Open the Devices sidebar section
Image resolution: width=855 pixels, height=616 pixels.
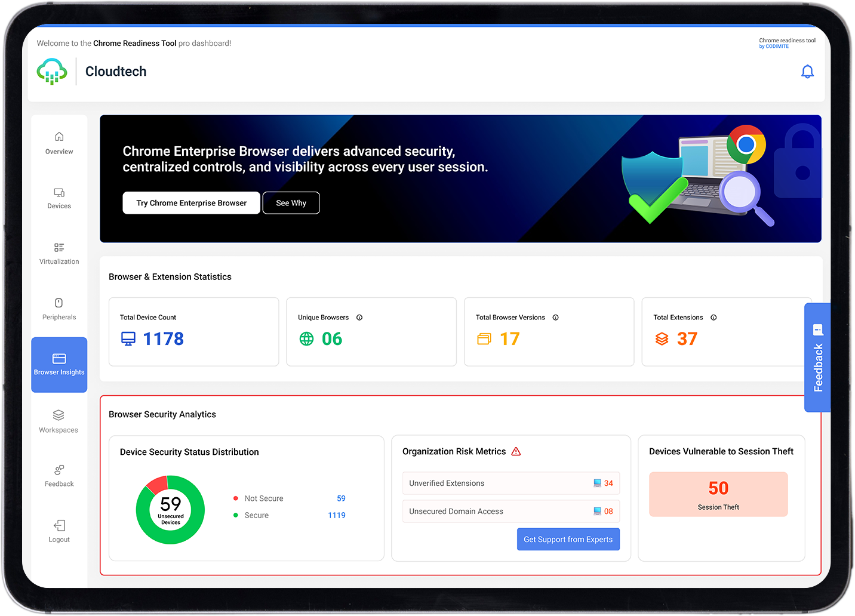[x=59, y=198]
